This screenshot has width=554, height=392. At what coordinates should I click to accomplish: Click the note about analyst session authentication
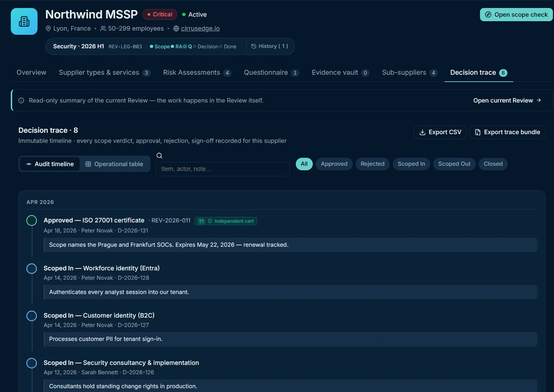pos(291,292)
